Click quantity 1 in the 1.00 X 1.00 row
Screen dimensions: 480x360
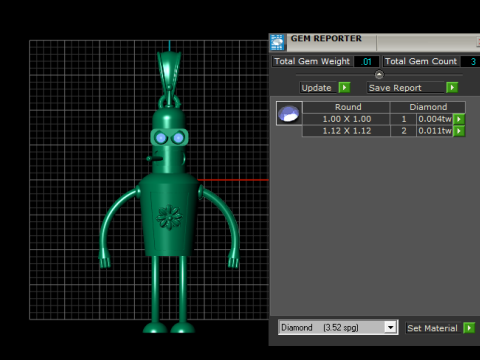(404, 119)
